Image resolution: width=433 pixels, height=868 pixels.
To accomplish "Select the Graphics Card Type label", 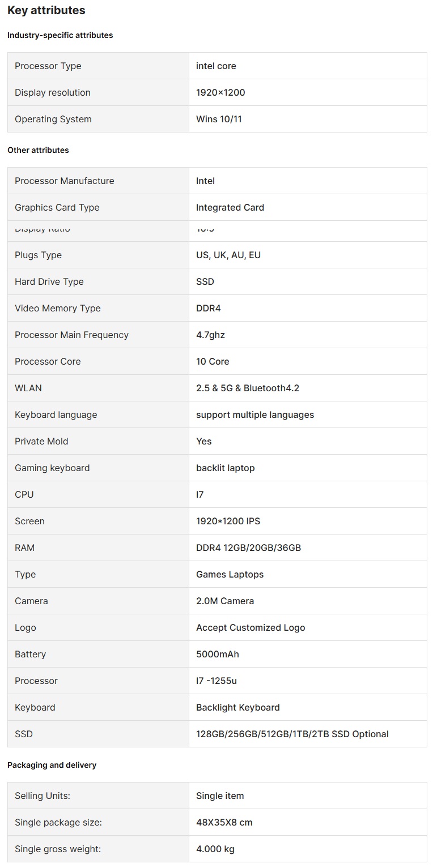I will pos(57,207).
